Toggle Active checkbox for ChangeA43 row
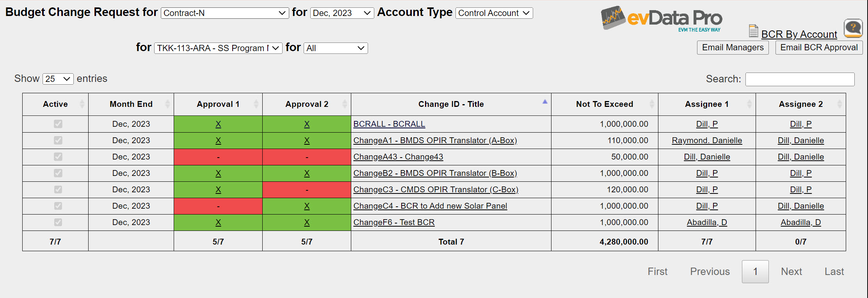The height and width of the screenshot is (298, 868). pos(58,157)
